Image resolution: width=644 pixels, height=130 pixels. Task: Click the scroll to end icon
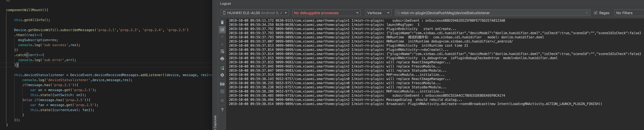(x=222, y=29)
